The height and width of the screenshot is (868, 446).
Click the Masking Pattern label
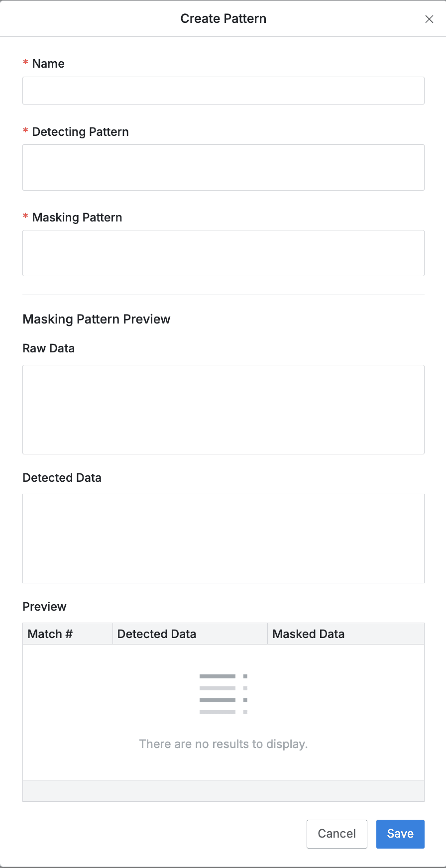77,217
